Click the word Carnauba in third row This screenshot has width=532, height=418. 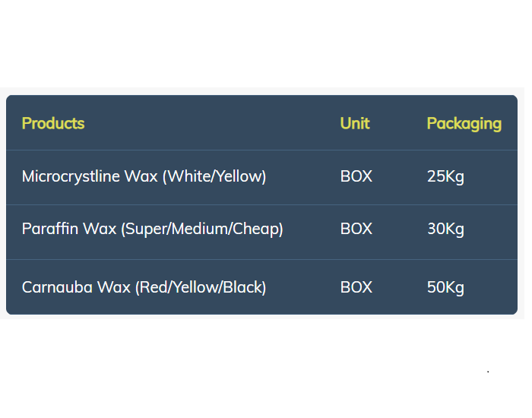coord(57,288)
